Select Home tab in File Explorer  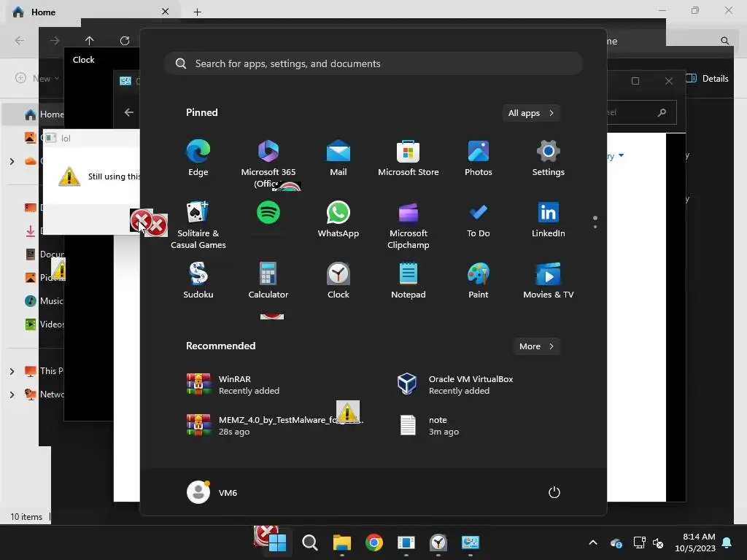click(x=90, y=12)
